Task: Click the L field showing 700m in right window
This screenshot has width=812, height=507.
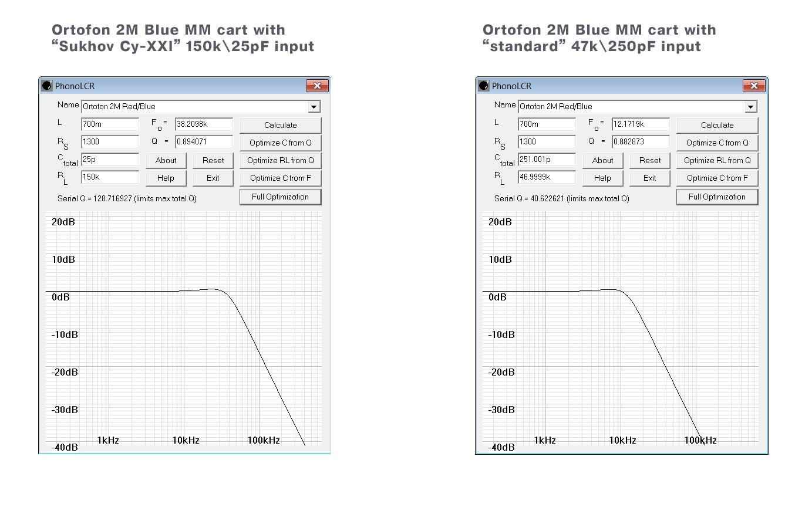Action: pos(547,124)
